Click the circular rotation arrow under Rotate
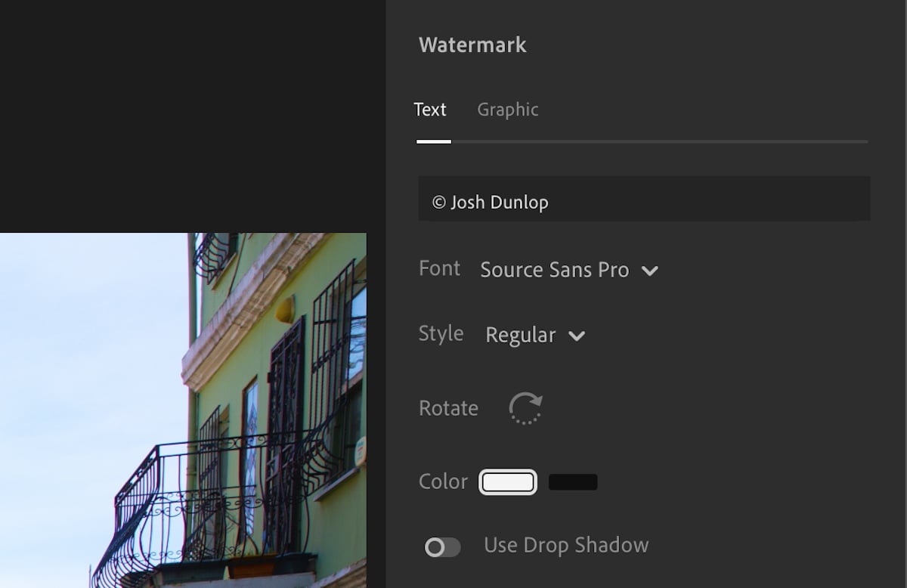907x588 pixels. (526, 407)
